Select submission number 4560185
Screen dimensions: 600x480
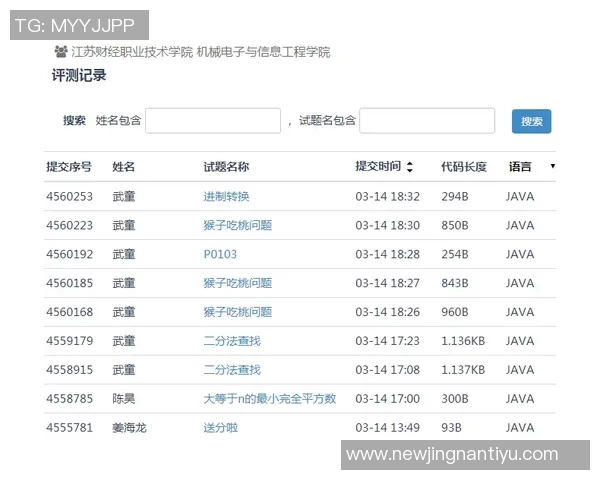point(69,283)
